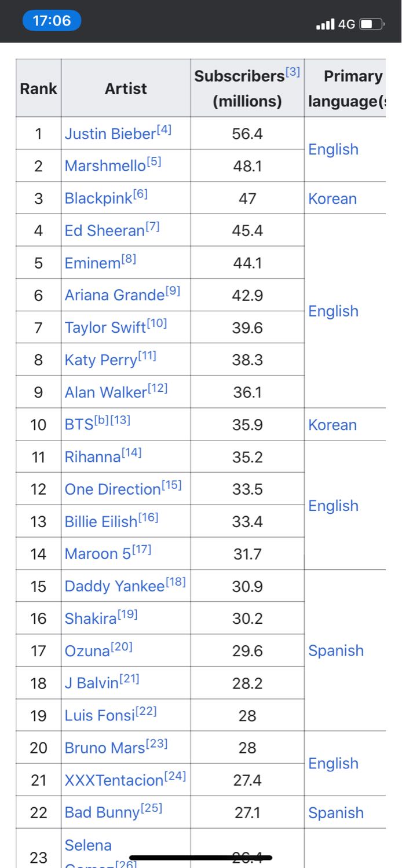The height and width of the screenshot is (868, 402).
Task: Open footnote [4] after Justin Bieber
Action: 165,130
